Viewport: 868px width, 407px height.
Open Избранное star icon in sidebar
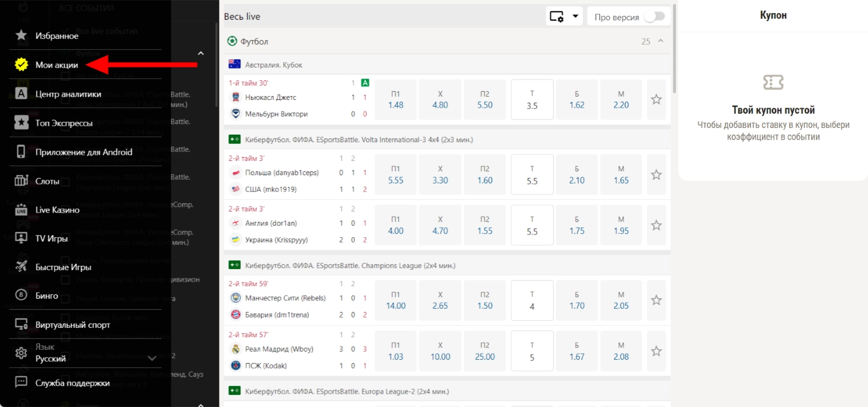pyautogui.click(x=21, y=35)
